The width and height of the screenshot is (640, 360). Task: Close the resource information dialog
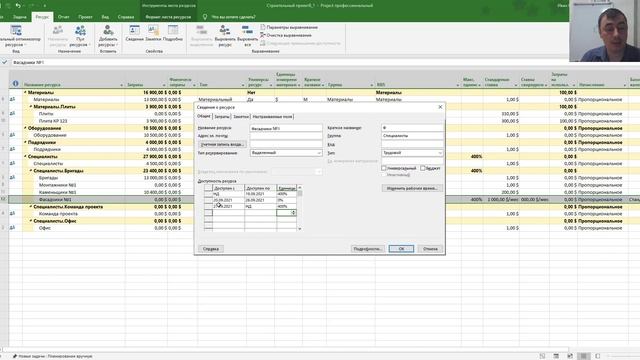440,107
